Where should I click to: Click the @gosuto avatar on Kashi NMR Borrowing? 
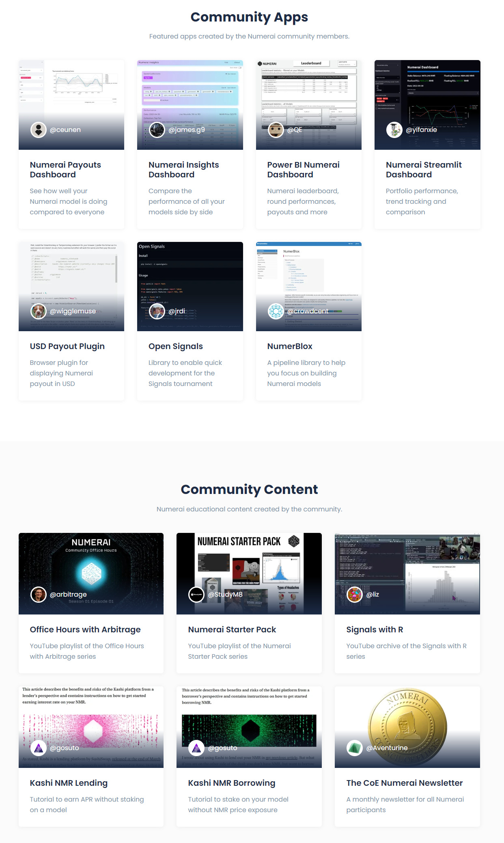[197, 748]
